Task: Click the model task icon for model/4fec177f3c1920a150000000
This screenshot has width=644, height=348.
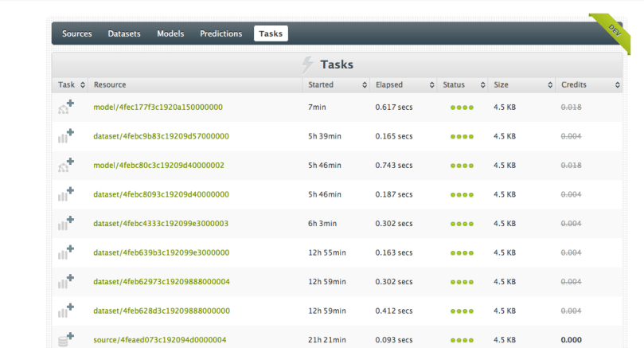Action: click(65, 107)
